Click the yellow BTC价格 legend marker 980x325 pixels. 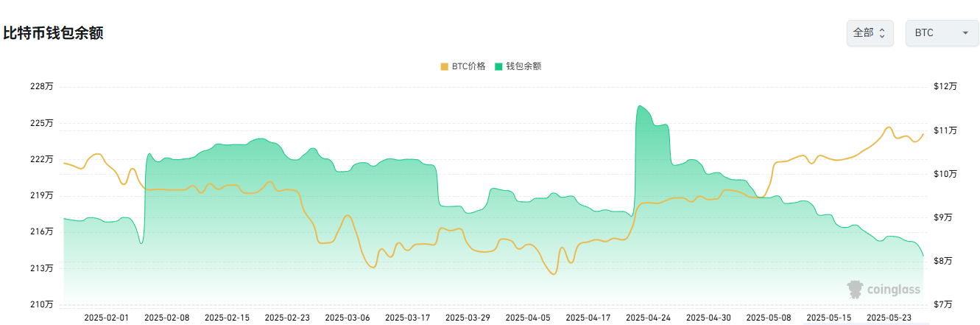pyautogui.click(x=444, y=66)
